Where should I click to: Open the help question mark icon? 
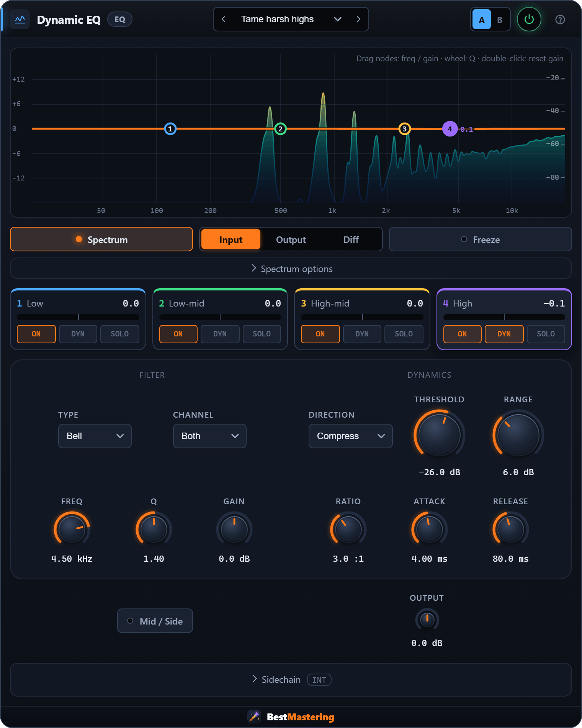click(560, 20)
